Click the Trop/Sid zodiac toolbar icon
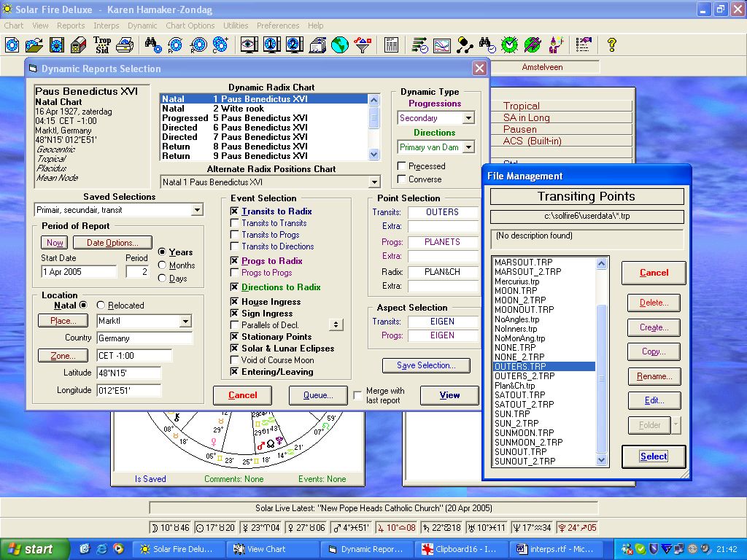The width and height of the screenshot is (747, 560). click(x=102, y=45)
